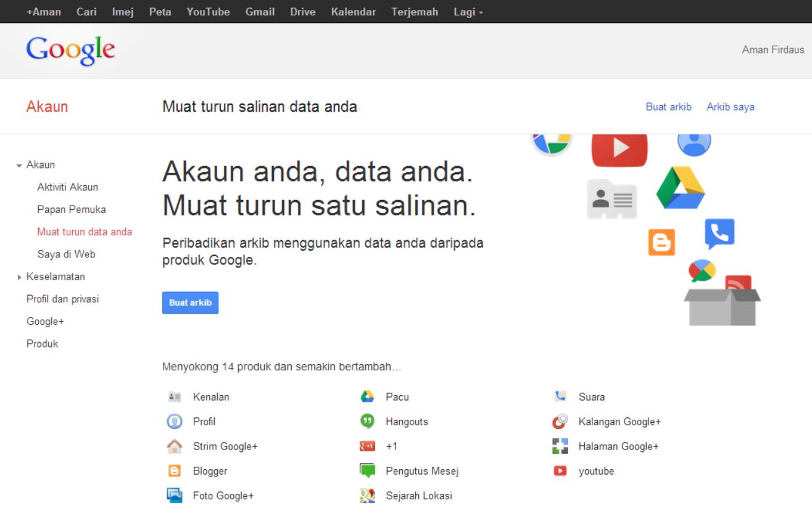The width and height of the screenshot is (812, 513).
Task: Open the Lagi dropdown in top bar
Action: click(468, 12)
